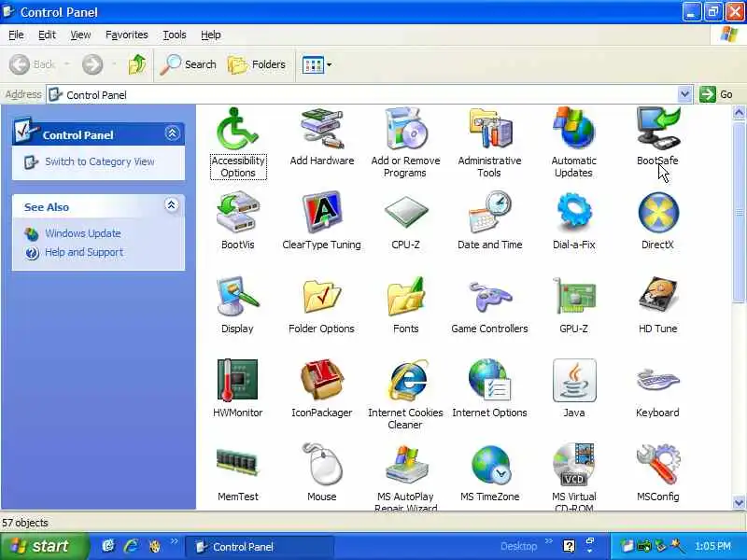Click the taskbar clock showing 1:05 PM
Screen dimensions: 747x560
click(x=712, y=546)
